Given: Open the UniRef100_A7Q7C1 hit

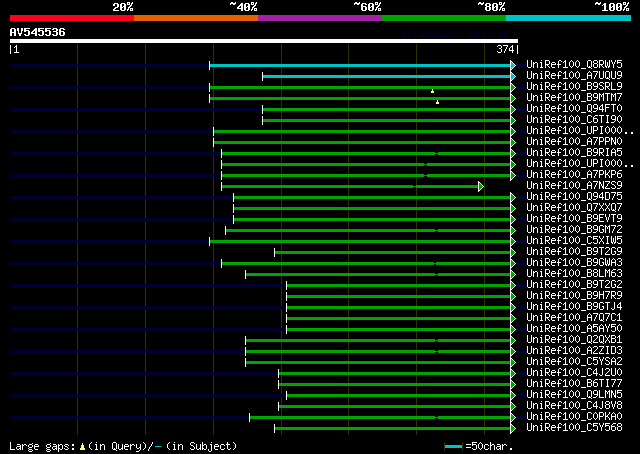Looking at the screenshot, I should pos(574,318).
